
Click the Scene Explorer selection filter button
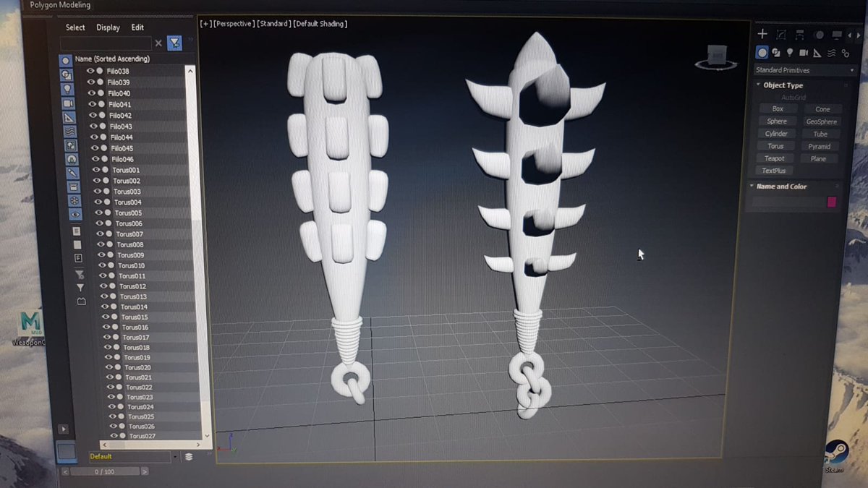tap(174, 43)
